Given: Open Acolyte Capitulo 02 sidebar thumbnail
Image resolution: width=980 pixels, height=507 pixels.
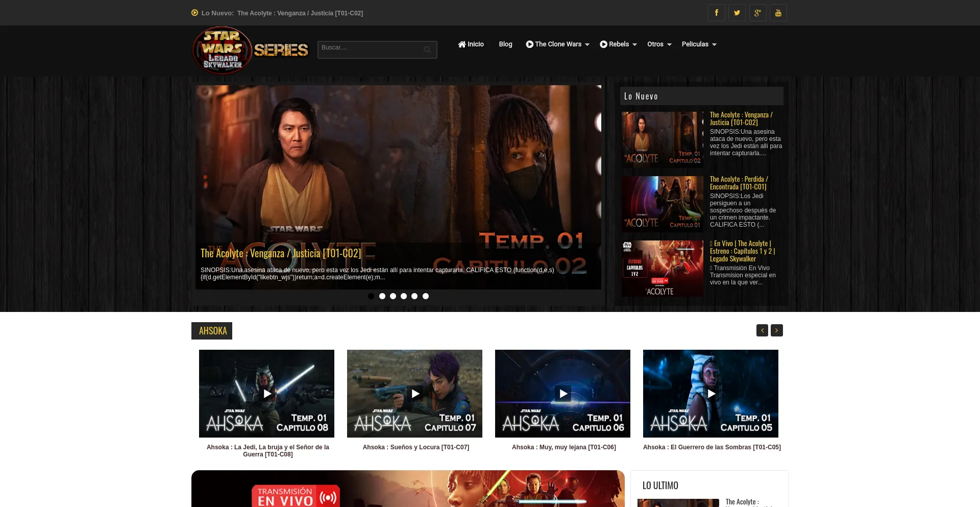Looking at the screenshot, I should pyautogui.click(x=663, y=140).
